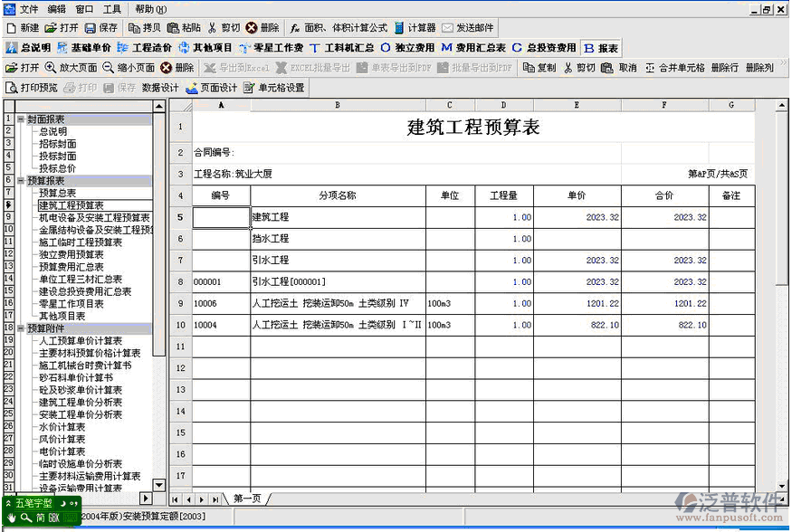This screenshot has height=532, width=792.
Task: Select 预算总表 in the report tree
Action: [57, 193]
